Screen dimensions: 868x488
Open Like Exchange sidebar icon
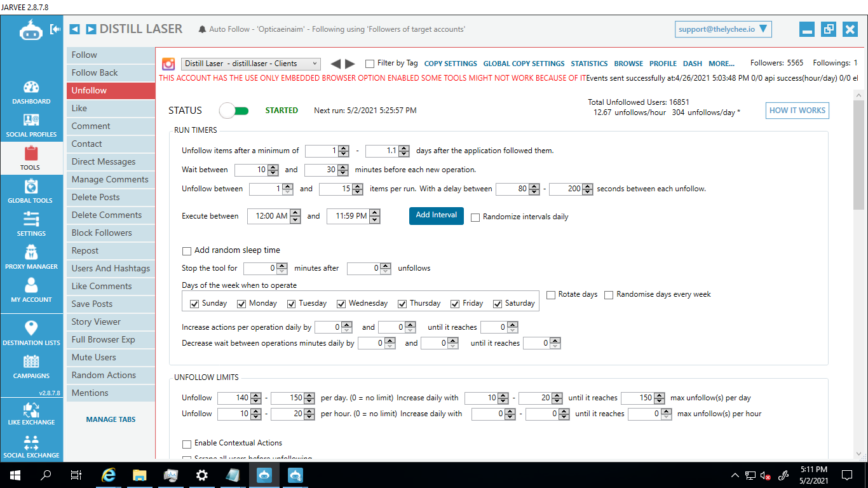[31, 413]
